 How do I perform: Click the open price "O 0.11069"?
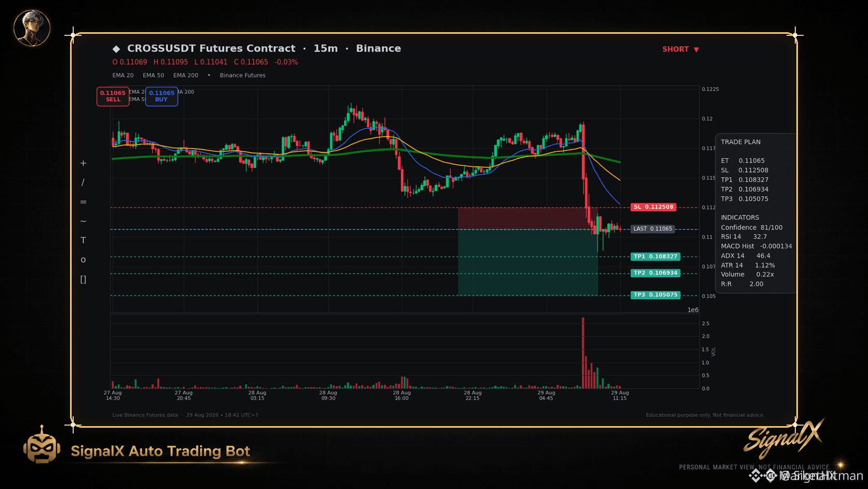click(130, 62)
